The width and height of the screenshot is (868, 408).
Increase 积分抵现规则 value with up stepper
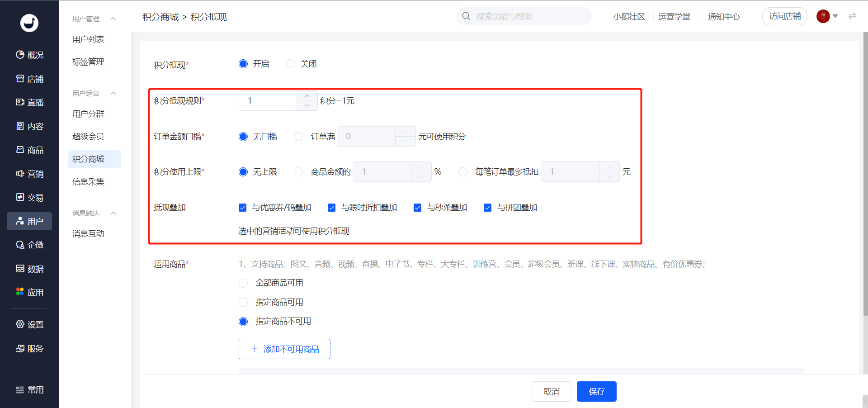[x=307, y=96]
